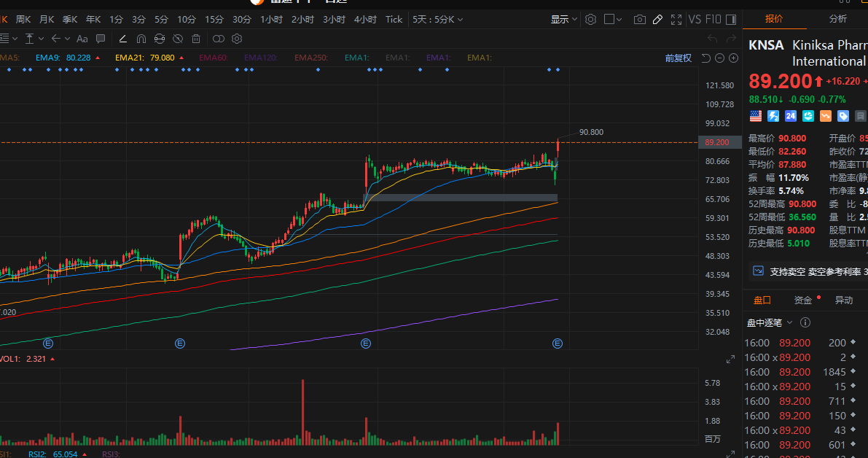This screenshot has height=458, width=868.
Task: Click the info icon next to 盘中逐笔
Action: [805, 322]
